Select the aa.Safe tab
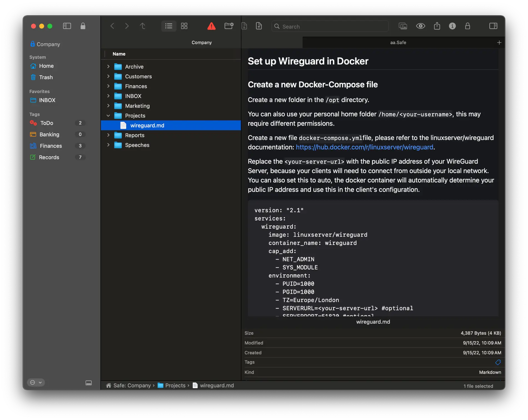The width and height of the screenshot is (528, 420). pyautogui.click(x=398, y=42)
